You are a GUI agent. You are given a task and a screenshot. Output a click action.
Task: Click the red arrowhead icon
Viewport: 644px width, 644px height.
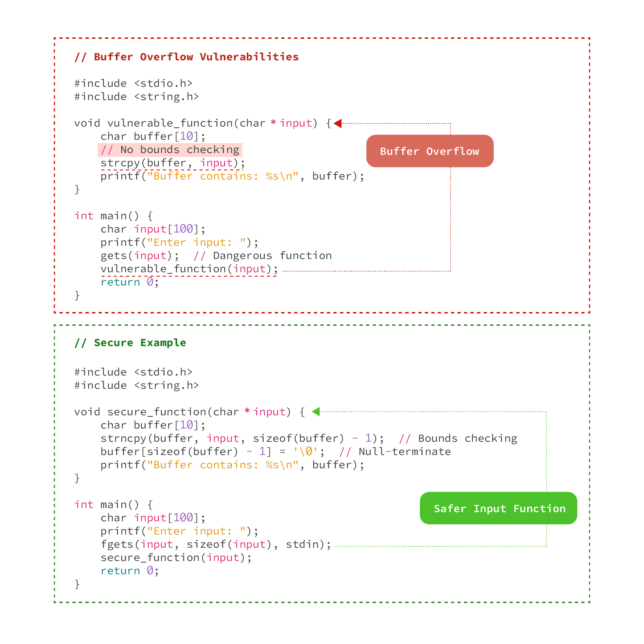pos(338,123)
